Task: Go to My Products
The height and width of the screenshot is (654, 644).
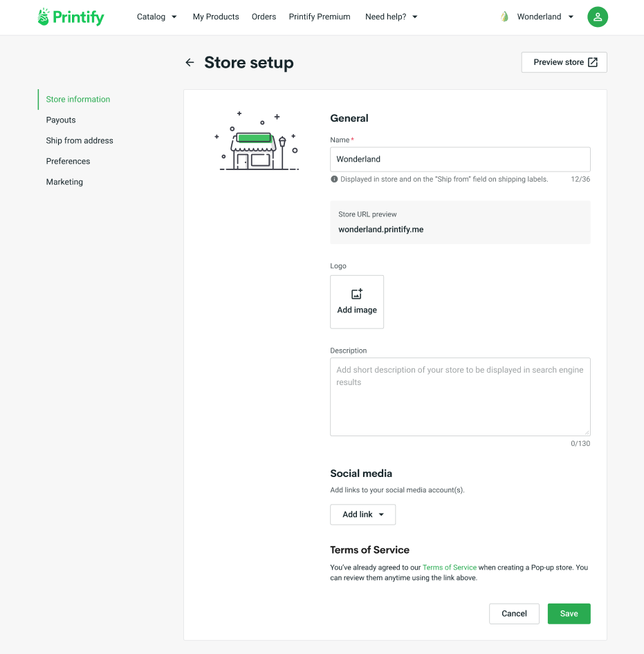Action: tap(216, 17)
